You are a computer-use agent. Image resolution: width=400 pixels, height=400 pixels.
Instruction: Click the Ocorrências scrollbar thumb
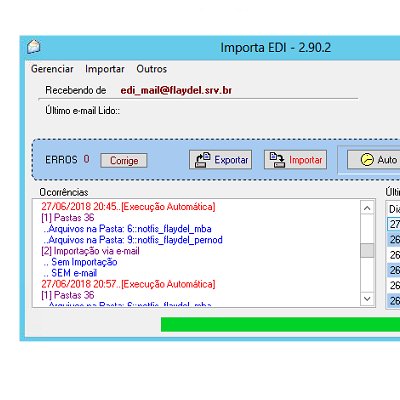pos(367,250)
